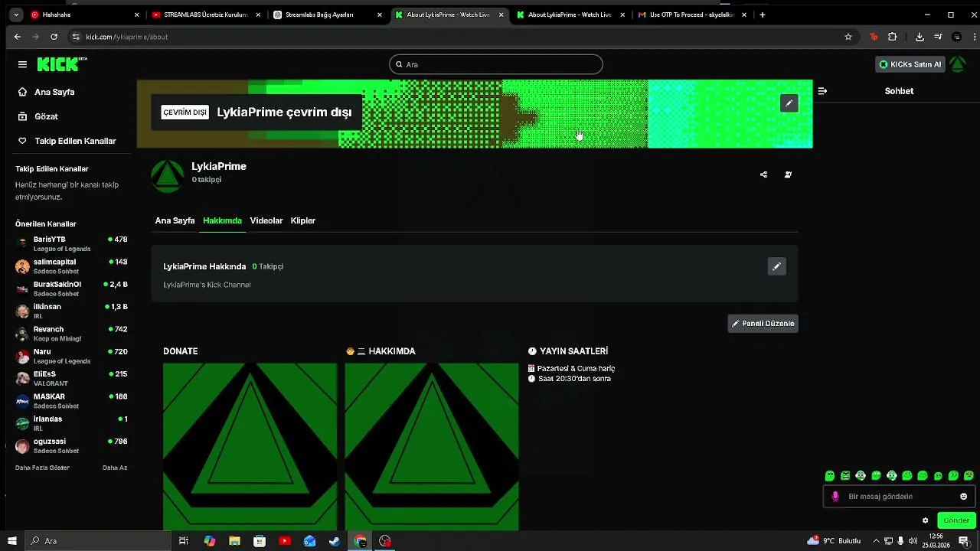Screen dimensions: 980x551
Task: Collapse the Sohbet chat panel
Action: coord(822,91)
